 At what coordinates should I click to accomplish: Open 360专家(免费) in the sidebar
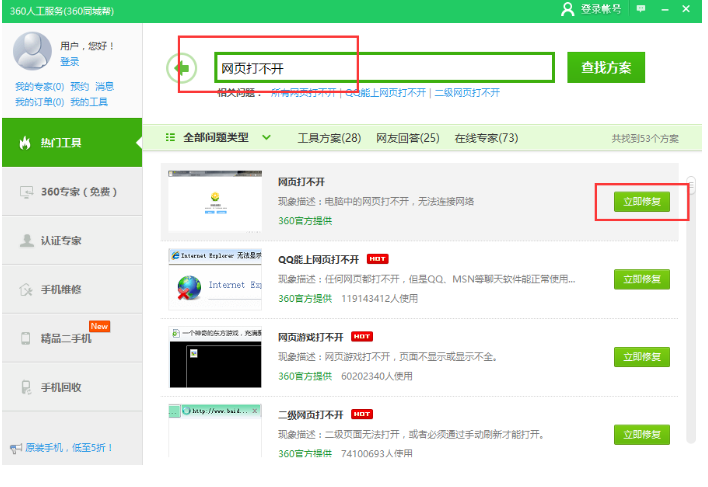pos(71,192)
